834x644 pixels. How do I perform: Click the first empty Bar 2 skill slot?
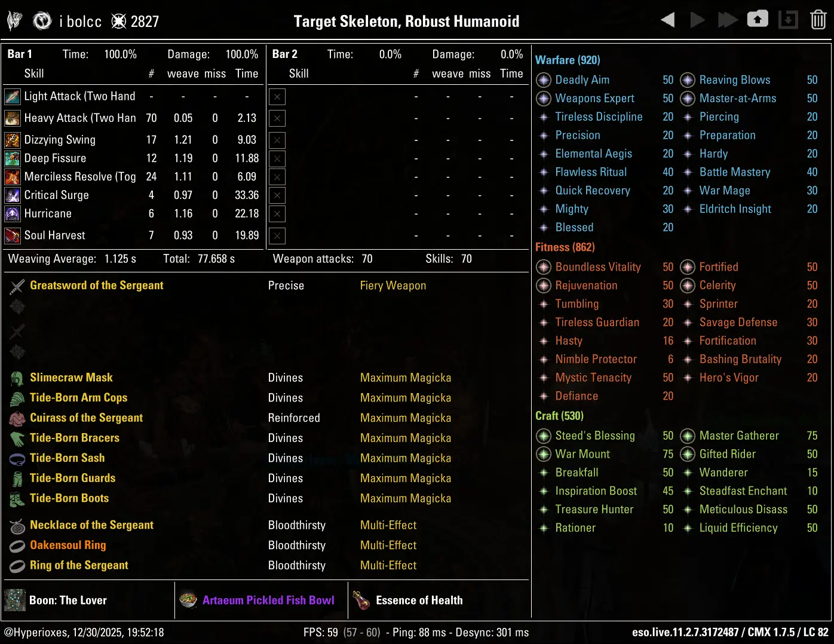point(277,97)
